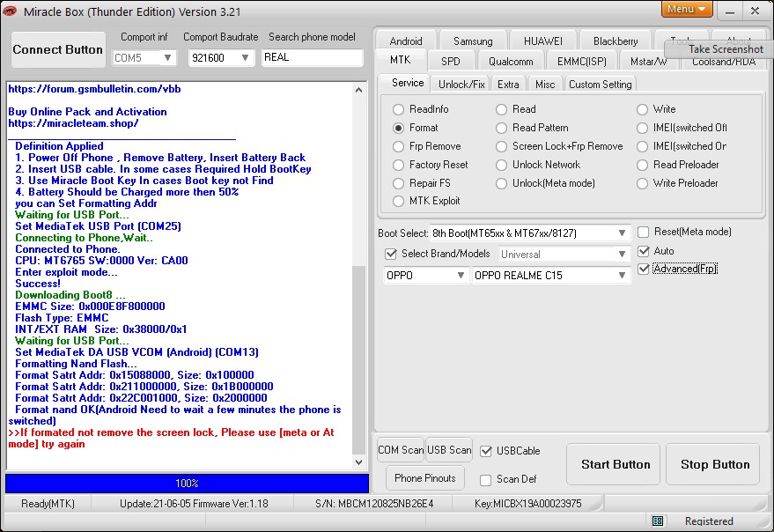Open the miracleteam.shop link
The image size is (774, 532).
point(74,123)
